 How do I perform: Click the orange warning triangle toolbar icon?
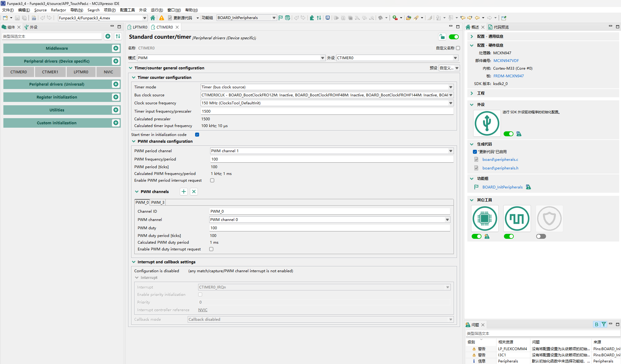[x=162, y=18]
